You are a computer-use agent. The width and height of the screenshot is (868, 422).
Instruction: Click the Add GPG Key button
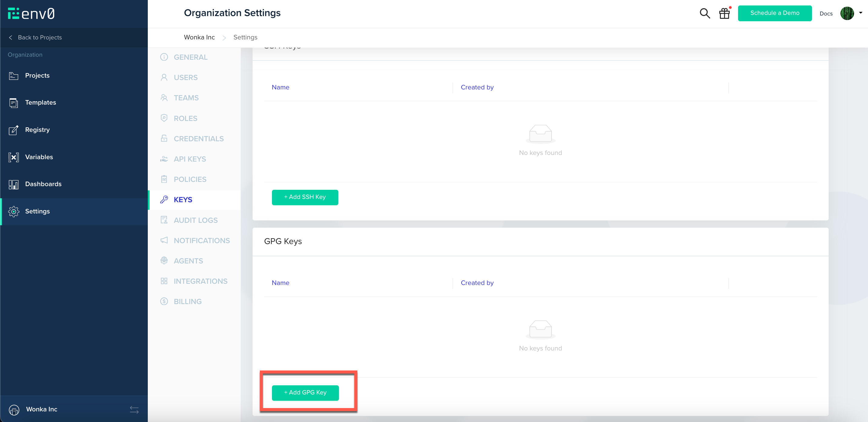point(305,393)
